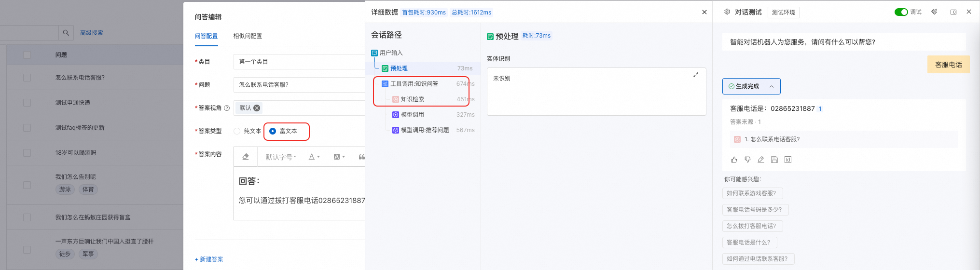
Task: Click the panel layout icon in 对话测试 header
Action: tap(953, 12)
